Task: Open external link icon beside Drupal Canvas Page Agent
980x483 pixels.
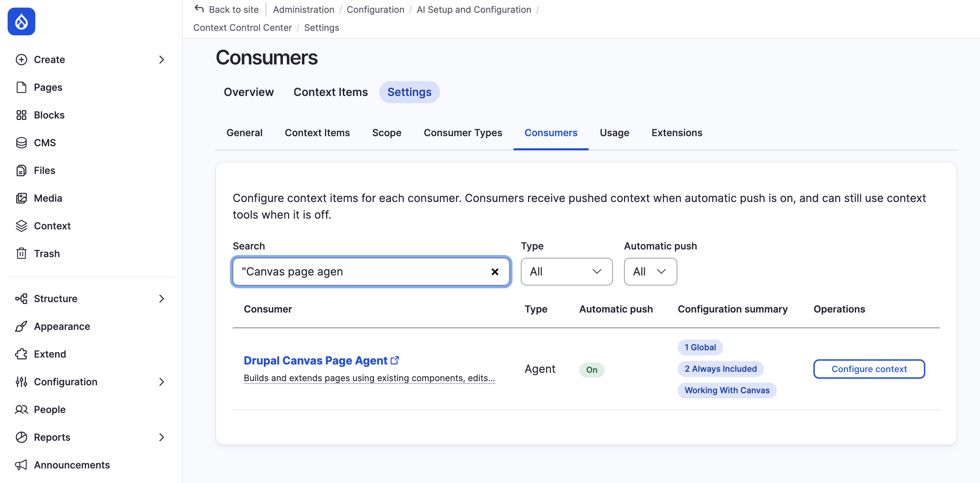Action: point(395,360)
